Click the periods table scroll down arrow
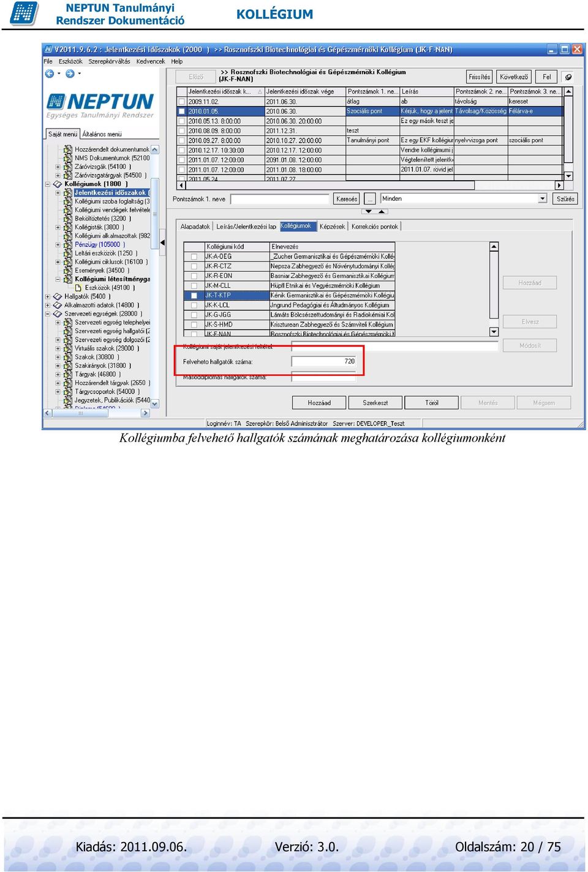Image resolution: width=588 pixels, height=872 pixels. (x=568, y=176)
